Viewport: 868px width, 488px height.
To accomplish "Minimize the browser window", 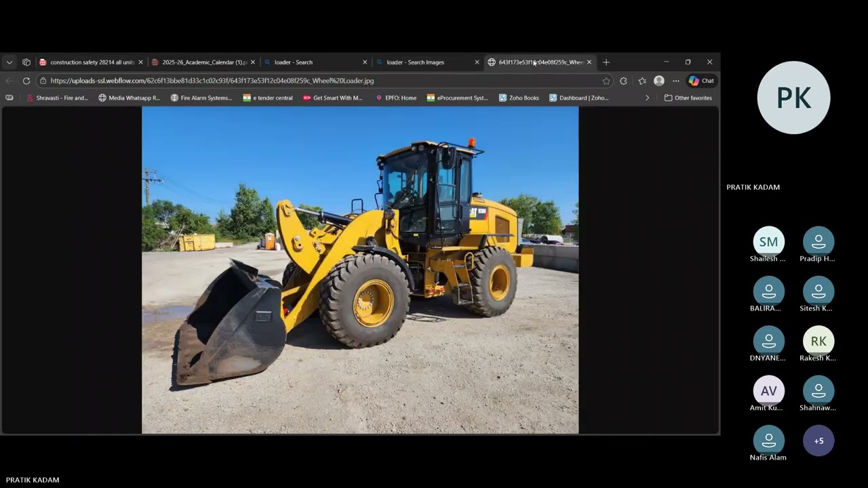I will 666,62.
